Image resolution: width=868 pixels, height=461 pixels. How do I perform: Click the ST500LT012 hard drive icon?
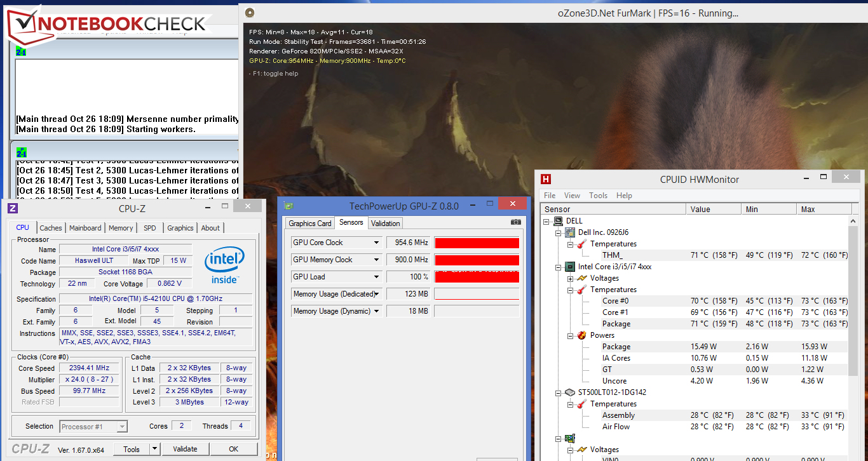click(x=570, y=392)
